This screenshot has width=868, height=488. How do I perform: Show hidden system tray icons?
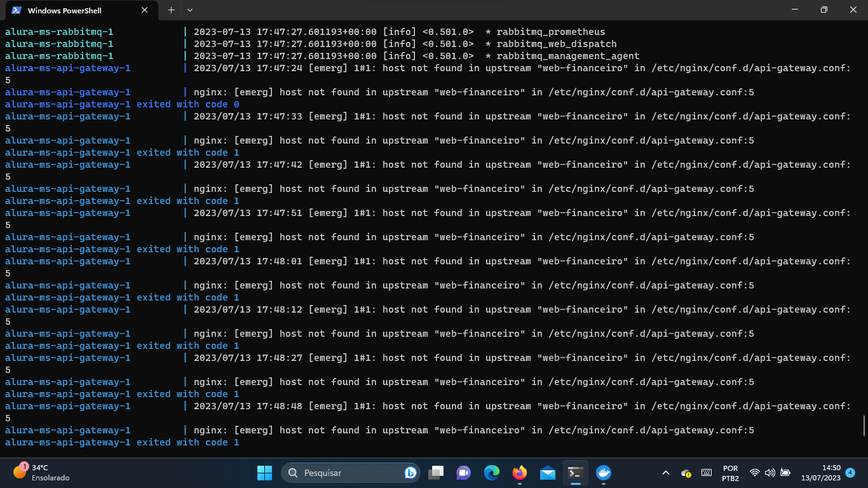pyautogui.click(x=666, y=473)
